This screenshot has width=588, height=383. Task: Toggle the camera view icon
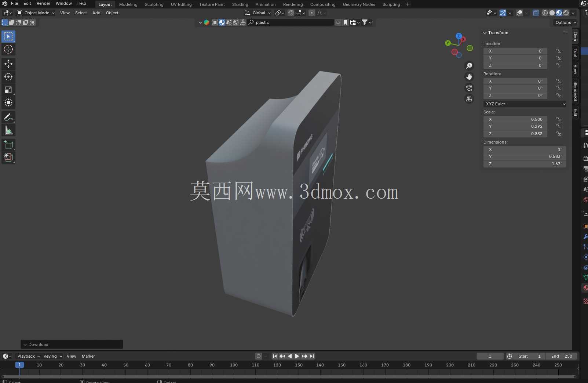point(469,88)
